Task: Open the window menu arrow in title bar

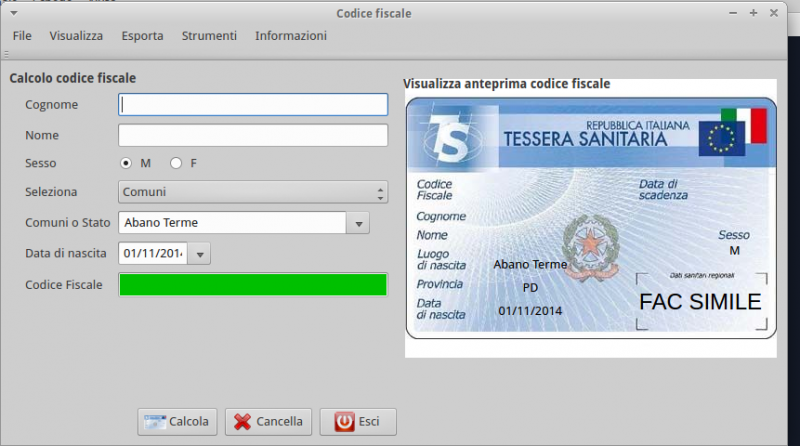Action: (x=14, y=13)
